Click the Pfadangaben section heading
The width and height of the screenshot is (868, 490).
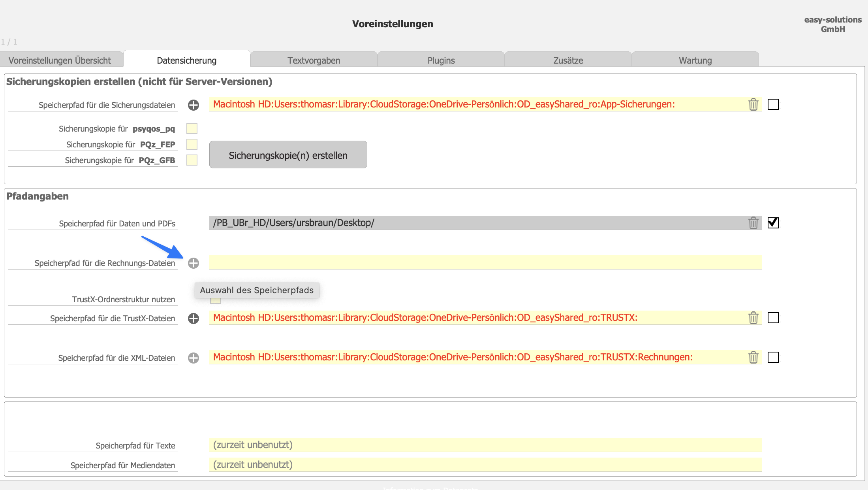point(38,196)
